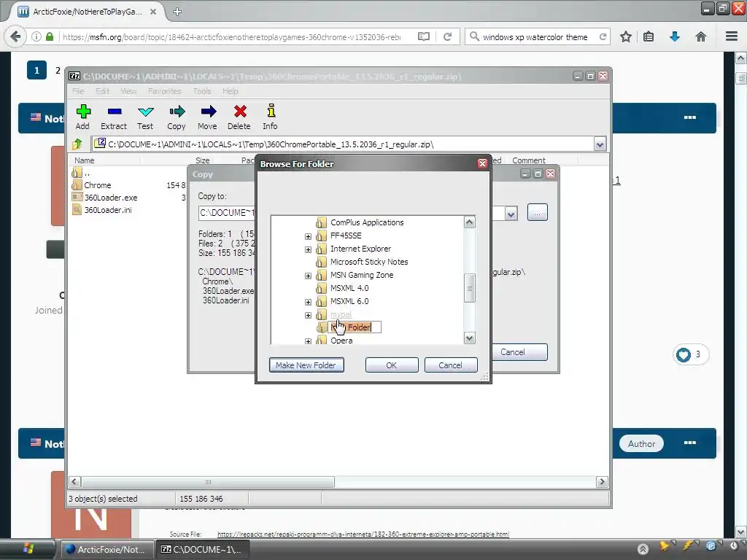Screen dimensions: 747x560
Task: Click the up-one-level folder icon in 7-Zip
Action: (77, 144)
